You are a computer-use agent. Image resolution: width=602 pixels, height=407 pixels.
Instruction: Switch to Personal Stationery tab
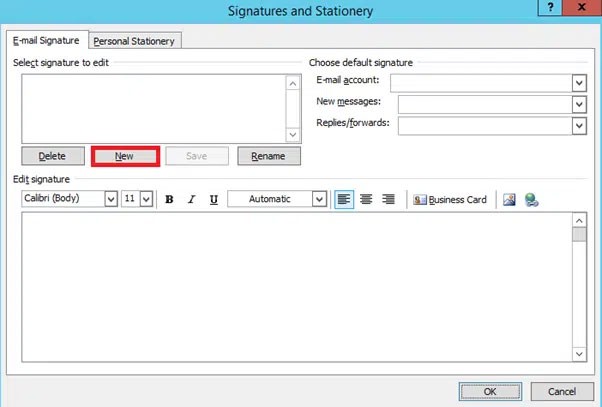pos(133,41)
